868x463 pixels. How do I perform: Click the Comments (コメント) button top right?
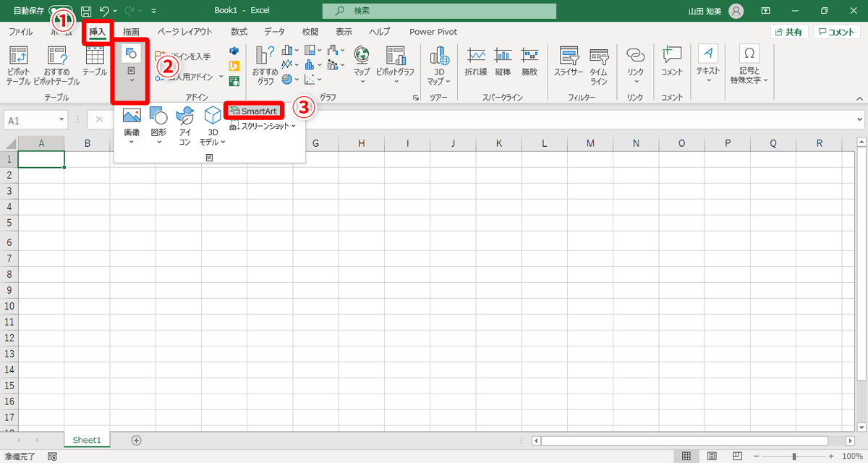coord(837,32)
